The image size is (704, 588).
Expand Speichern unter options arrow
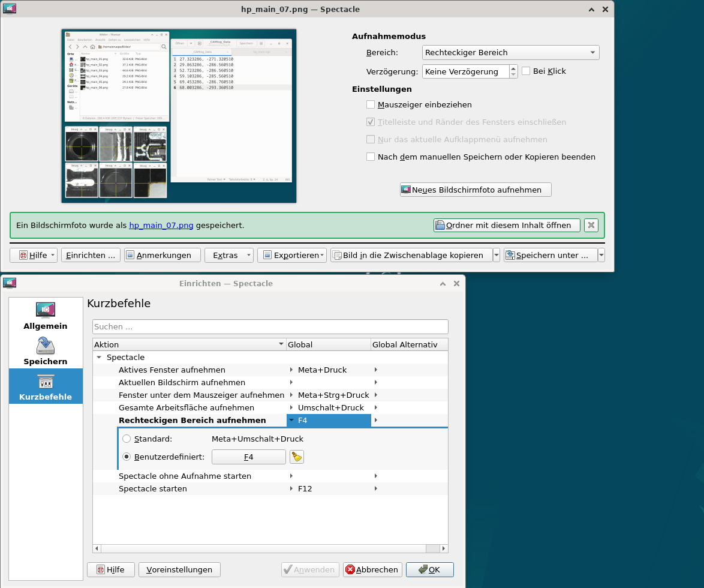[601, 255]
